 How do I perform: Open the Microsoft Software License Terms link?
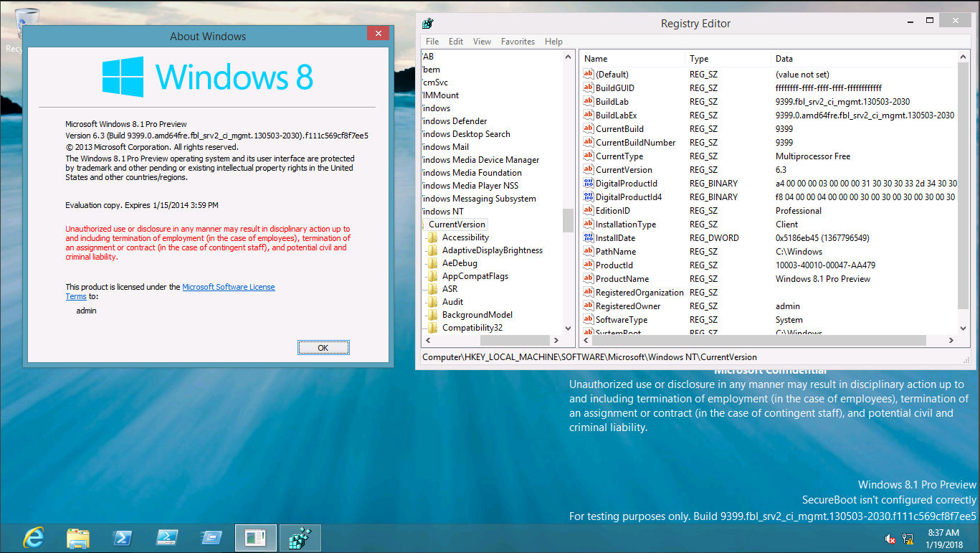coord(228,287)
